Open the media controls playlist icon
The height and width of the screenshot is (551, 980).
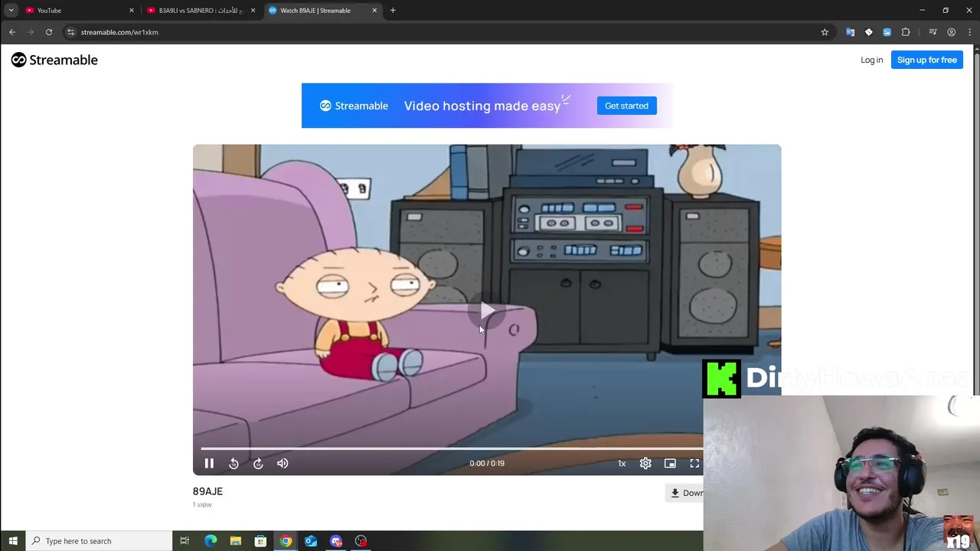[x=933, y=32]
